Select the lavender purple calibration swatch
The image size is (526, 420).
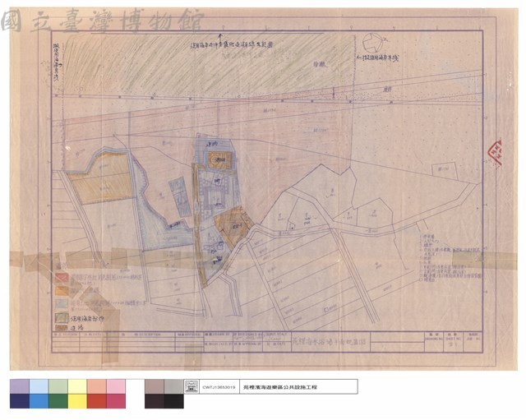click(x=20, y=387)
